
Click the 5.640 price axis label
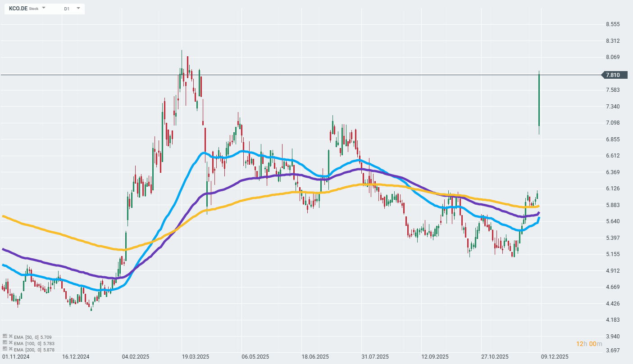pyautogui.click(x=613, y=221)
